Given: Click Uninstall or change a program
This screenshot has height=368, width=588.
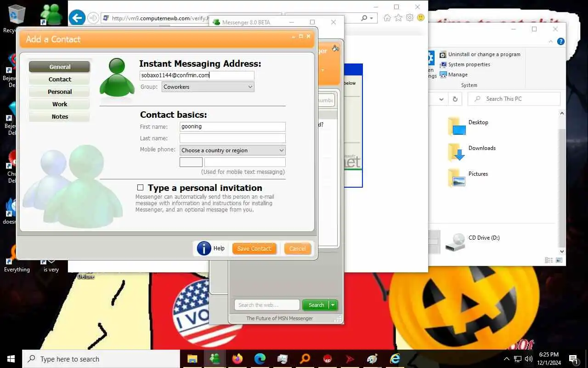Looking at the screenshot, I should click(480, 54).
